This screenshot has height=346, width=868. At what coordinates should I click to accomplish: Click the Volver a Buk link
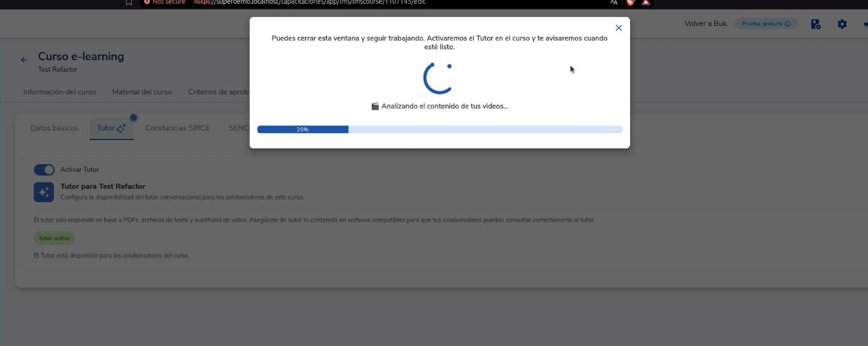tap(706, 24)
